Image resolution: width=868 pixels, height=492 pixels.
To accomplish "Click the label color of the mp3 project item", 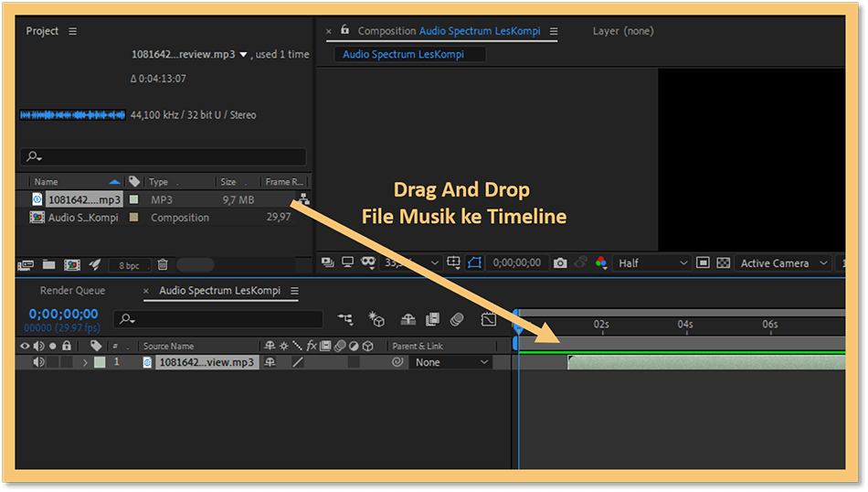I will (133, 199).
